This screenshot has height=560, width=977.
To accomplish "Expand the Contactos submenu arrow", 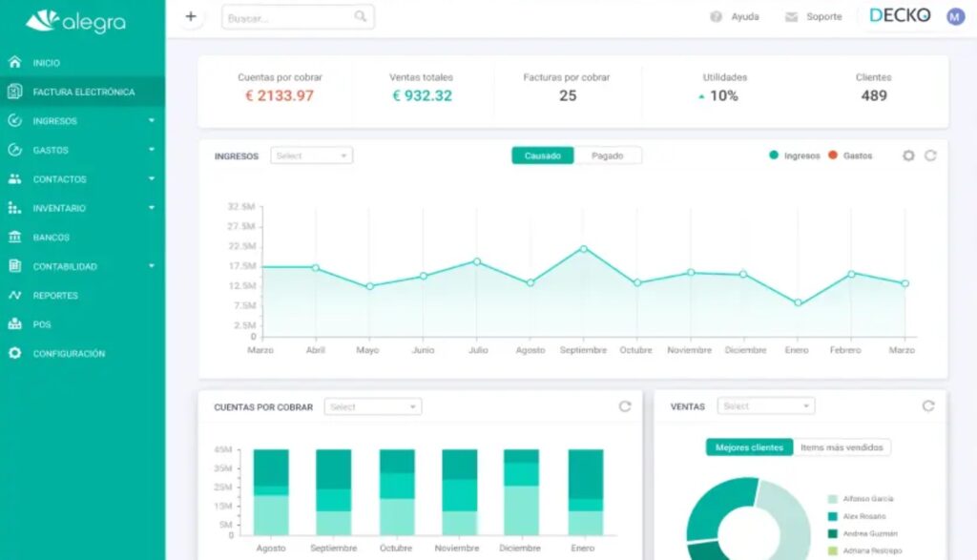I will (152, 178).
